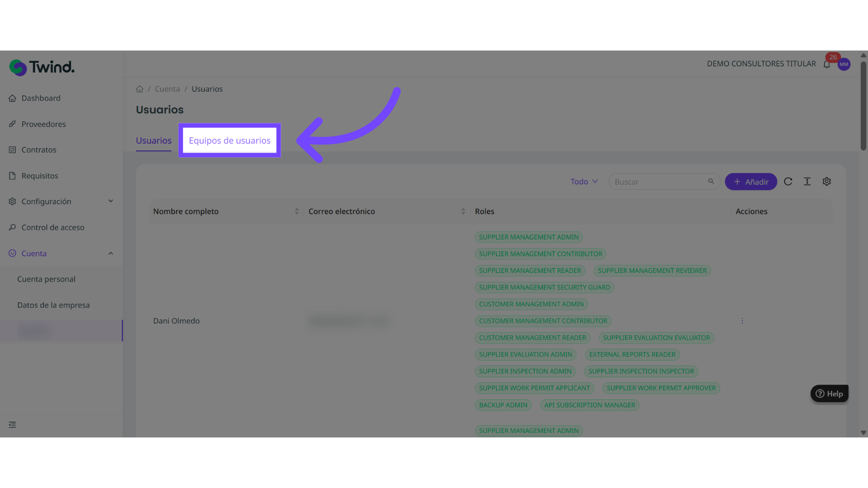Screen dimensions: 868x488
Task: Change table row density icon
Action: pyautogui.click(x=807, y=181)
